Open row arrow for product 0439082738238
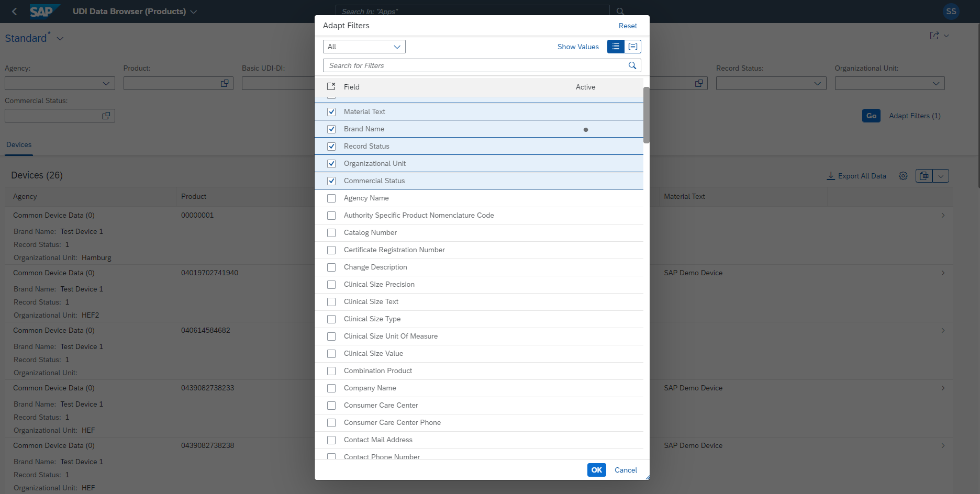Screen dimensions: 980x494 pos(943,445)
